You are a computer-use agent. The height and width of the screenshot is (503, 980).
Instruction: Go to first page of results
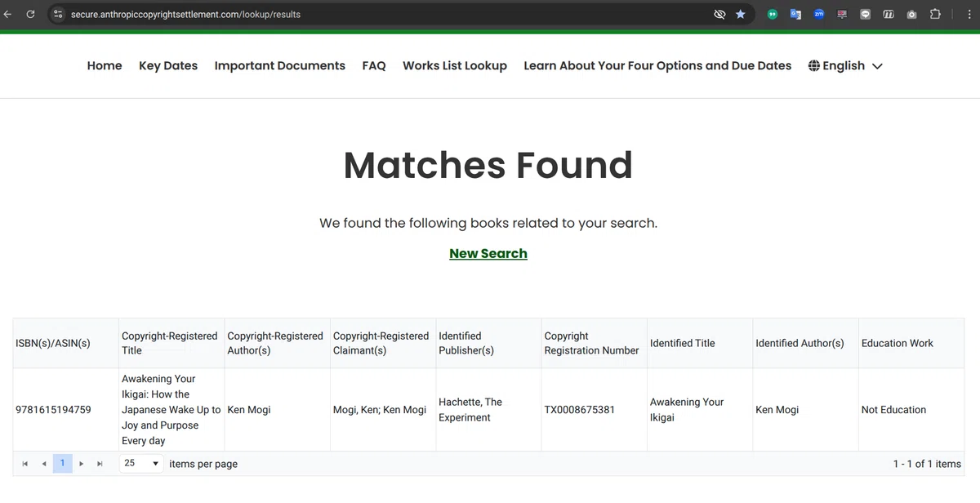25,464
